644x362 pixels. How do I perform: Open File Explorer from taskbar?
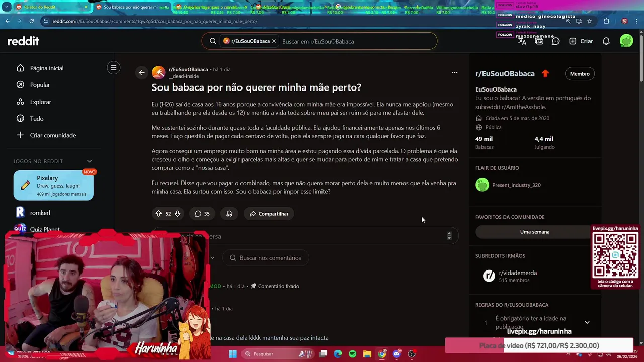[x=367, y=354]
